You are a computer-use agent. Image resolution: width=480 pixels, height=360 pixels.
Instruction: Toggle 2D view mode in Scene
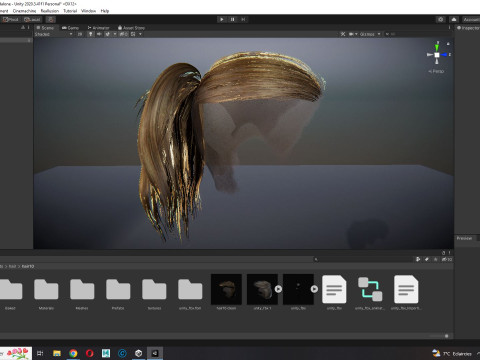coord(80,34)
